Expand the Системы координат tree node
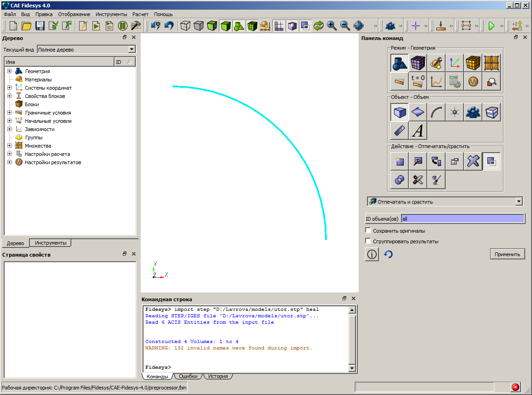The width and height of the screenshot is (532, 395). (x=10, y=87)
